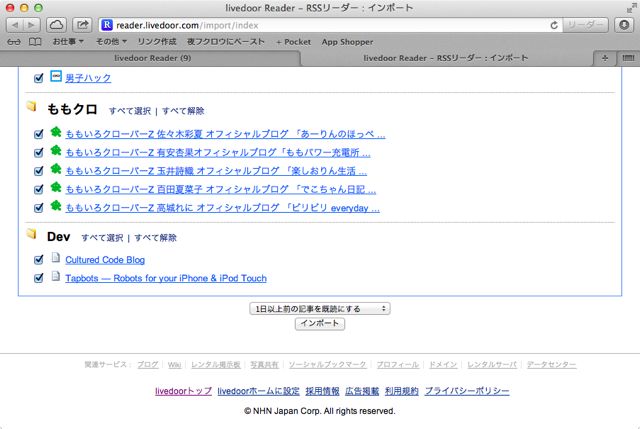Go back with Safari's back arrow

[15, 25]
